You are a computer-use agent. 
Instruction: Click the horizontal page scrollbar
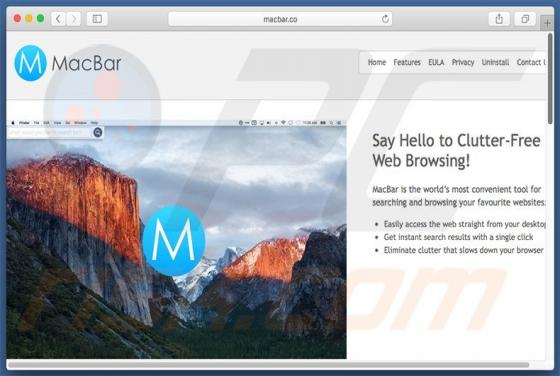point(269,365)
